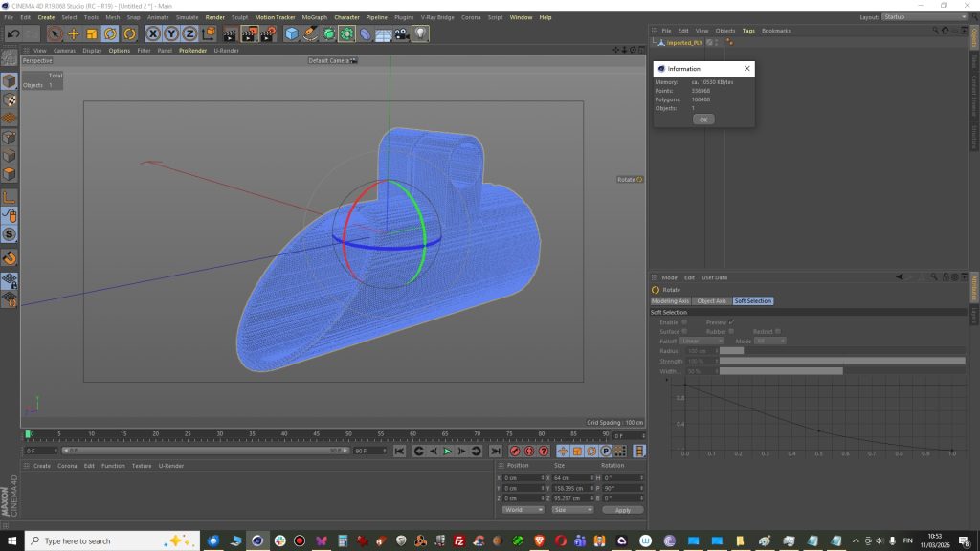The width and height of the screenshot is (980, 551).
Task: Click OK in the Information dialog
Action: tap(703, 120)
